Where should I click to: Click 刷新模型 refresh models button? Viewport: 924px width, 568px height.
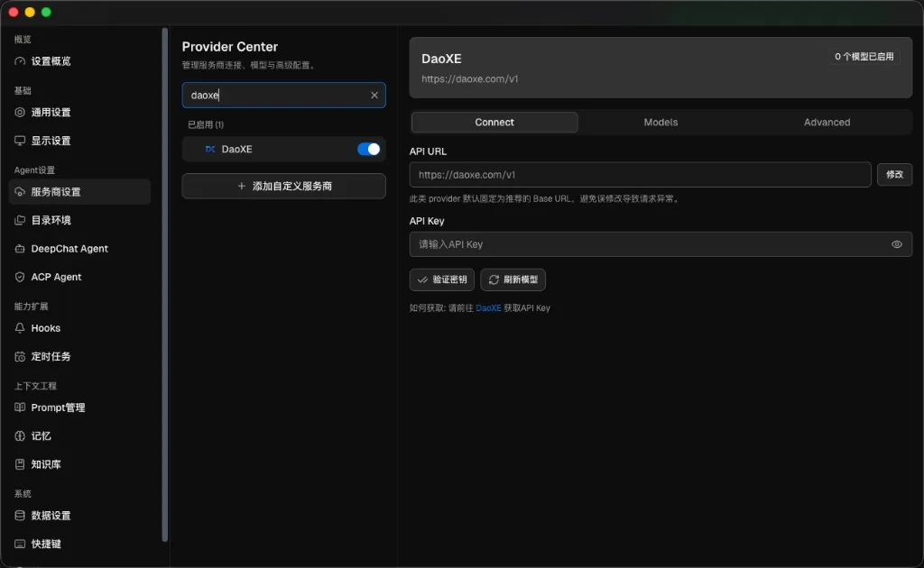[513, 279]
